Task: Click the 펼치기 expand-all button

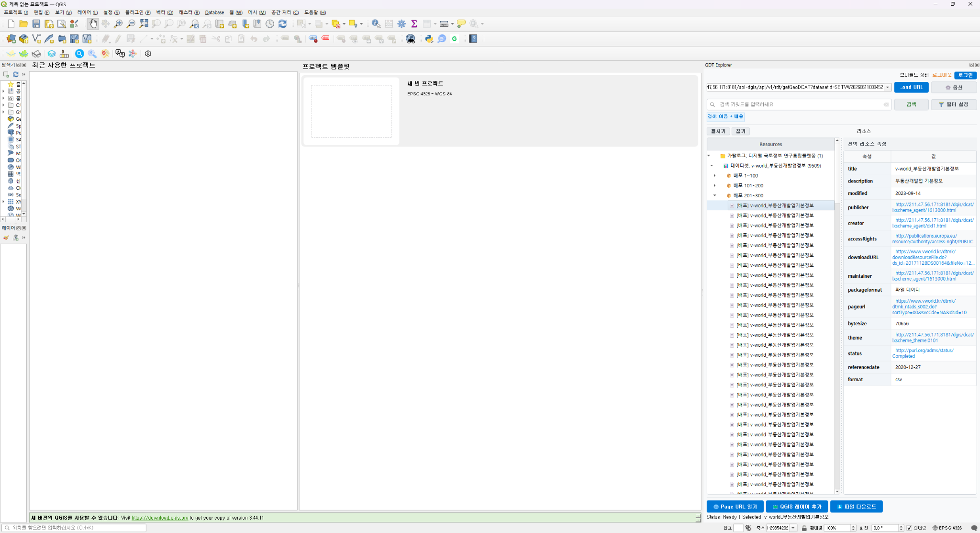Action: [718, 131]
